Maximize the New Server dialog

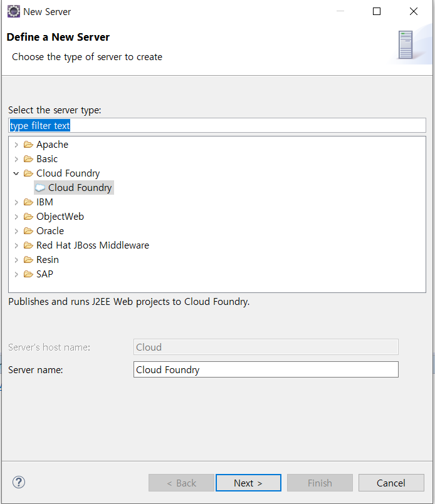tap(377, 11)
